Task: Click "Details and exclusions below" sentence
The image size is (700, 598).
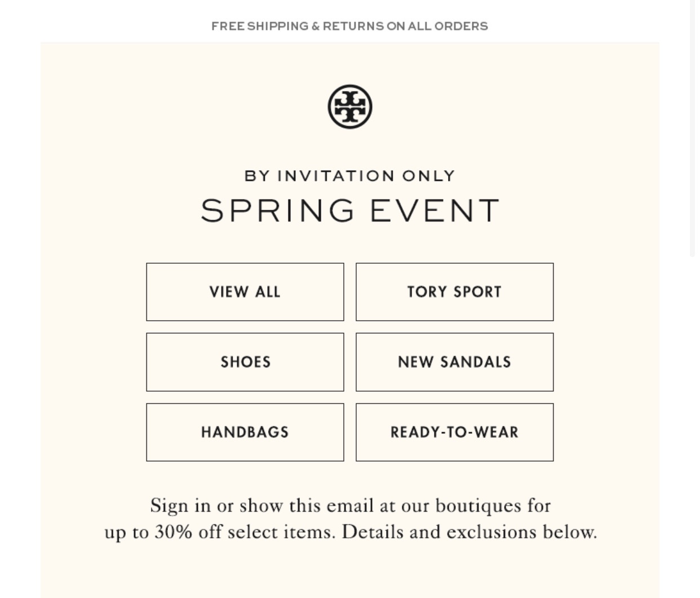Action: [469, 532]
